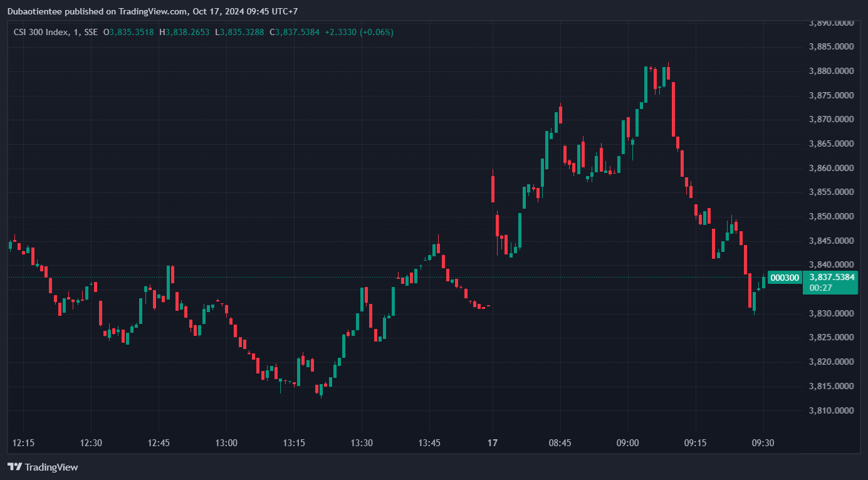
Task: Click the 3,810.0000 price axis label
Action: click(832, 410)
